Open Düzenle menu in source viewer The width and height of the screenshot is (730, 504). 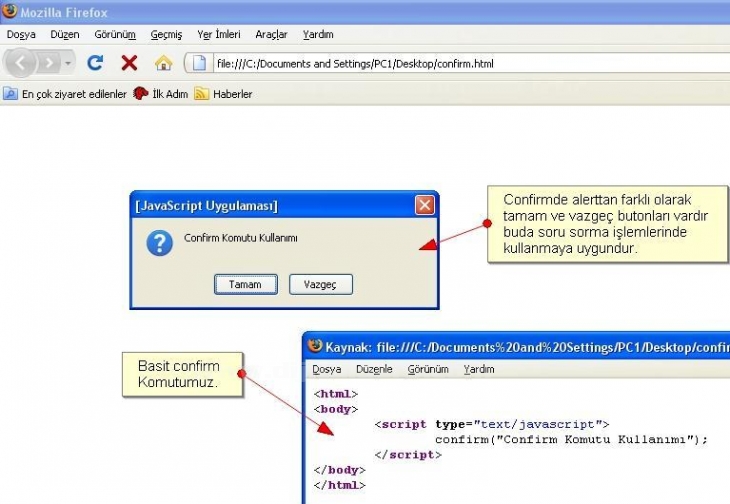(374, 369)
